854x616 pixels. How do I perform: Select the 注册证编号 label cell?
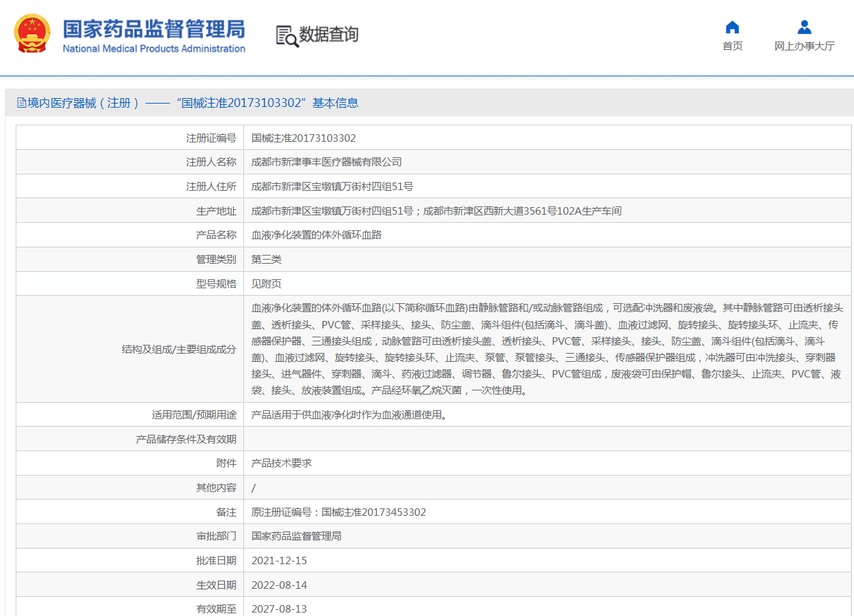[130, 138]
